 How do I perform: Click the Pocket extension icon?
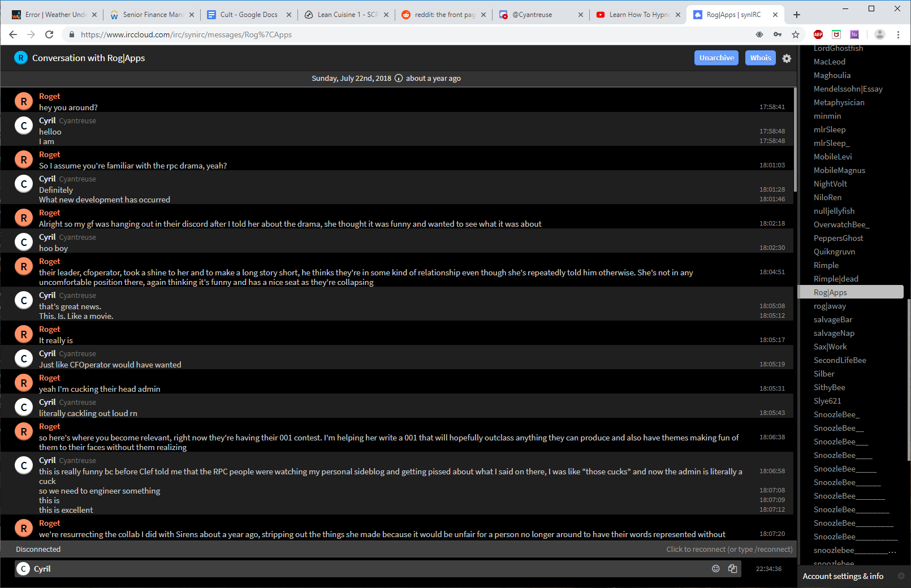(x=836, y=34)
